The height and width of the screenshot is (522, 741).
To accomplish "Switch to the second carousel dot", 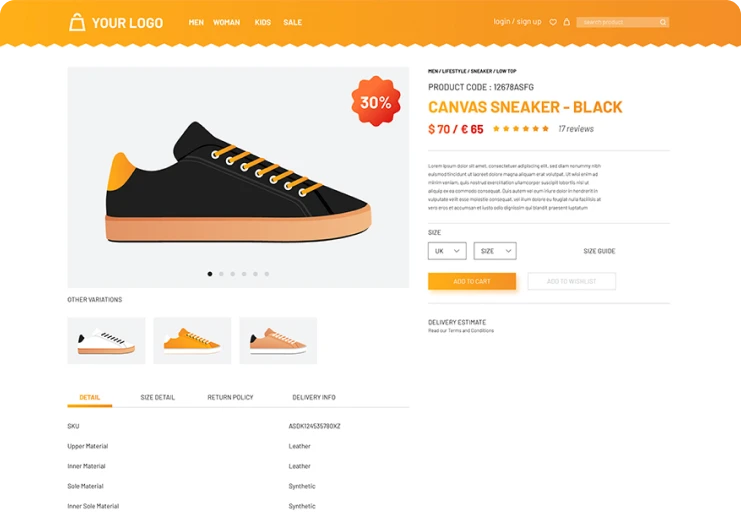I will point(221,274).
